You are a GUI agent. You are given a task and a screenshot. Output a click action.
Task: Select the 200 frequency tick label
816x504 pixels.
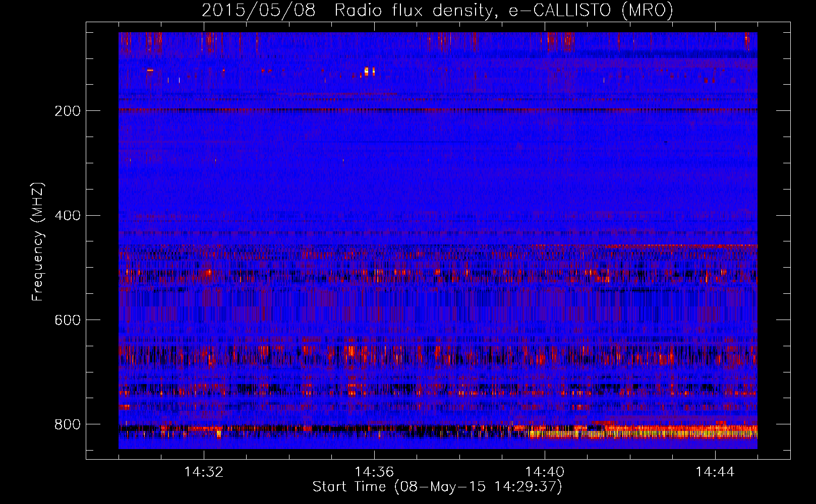[68, 111]
